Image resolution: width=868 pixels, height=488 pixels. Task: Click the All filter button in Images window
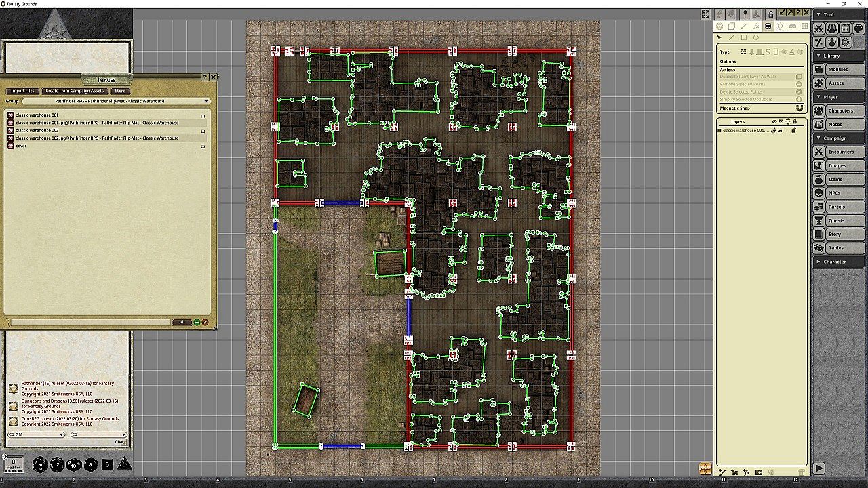[182, 323]
